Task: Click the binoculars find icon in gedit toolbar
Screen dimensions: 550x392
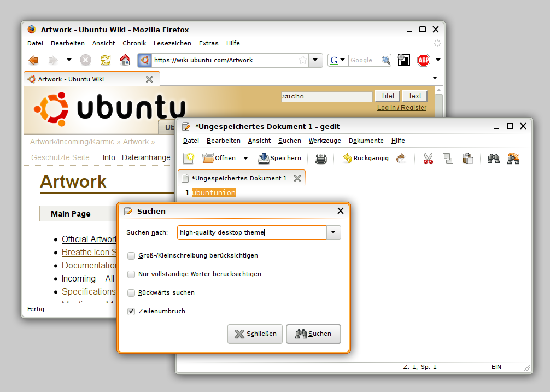Action: (x=494, y=159)
